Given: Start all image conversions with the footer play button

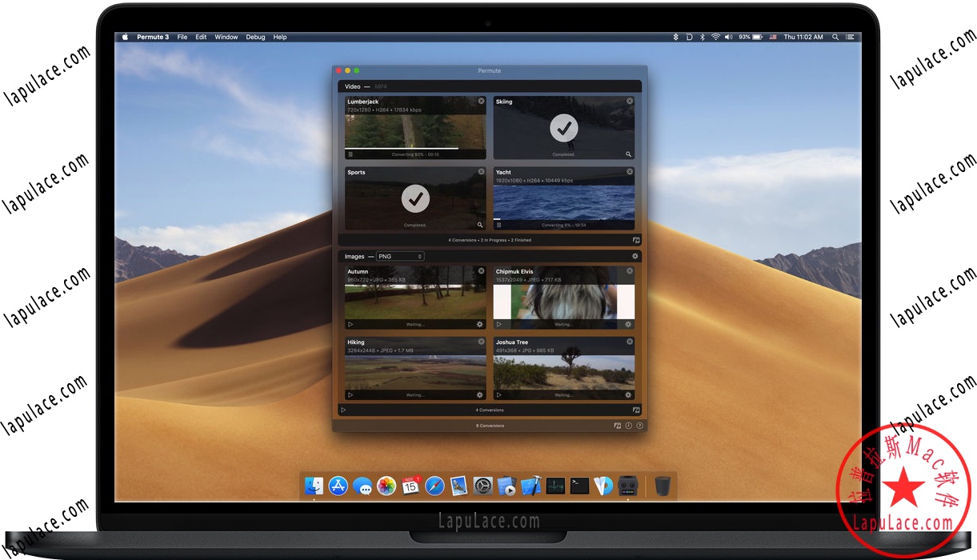Looking at the screenshot, I should tap(344, 410).
